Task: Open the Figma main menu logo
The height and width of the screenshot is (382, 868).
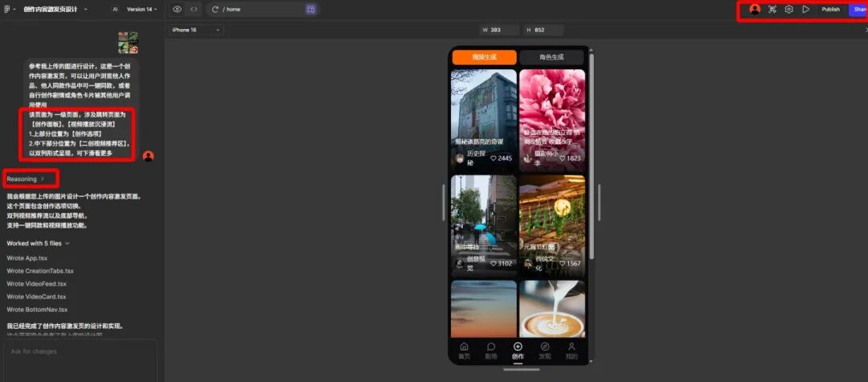Action: (x=7, y=9)
